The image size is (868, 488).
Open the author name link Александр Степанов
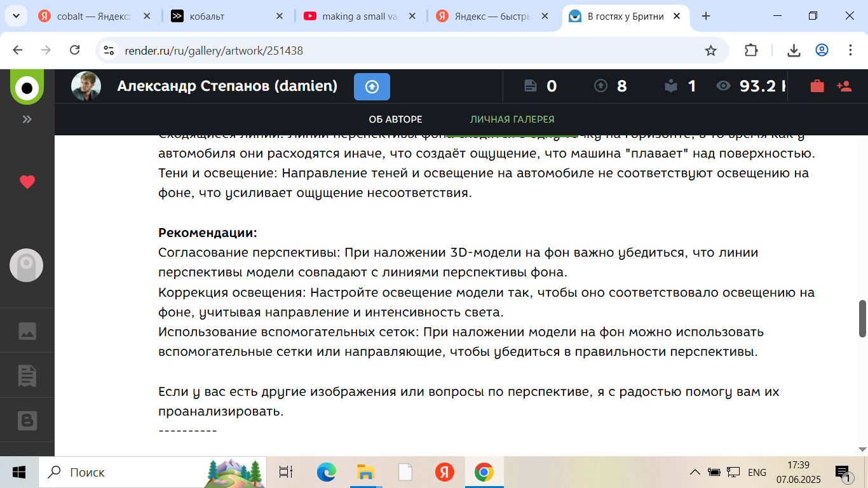227,86
